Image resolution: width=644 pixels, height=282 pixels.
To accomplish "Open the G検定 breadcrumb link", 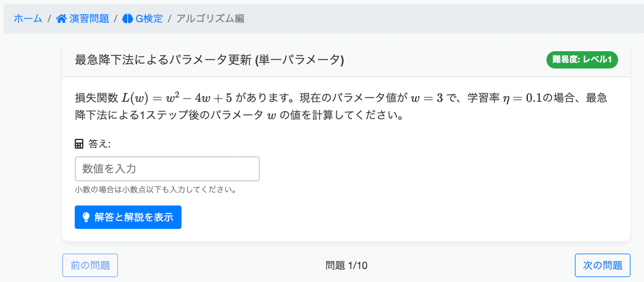I will click(149, 19).
